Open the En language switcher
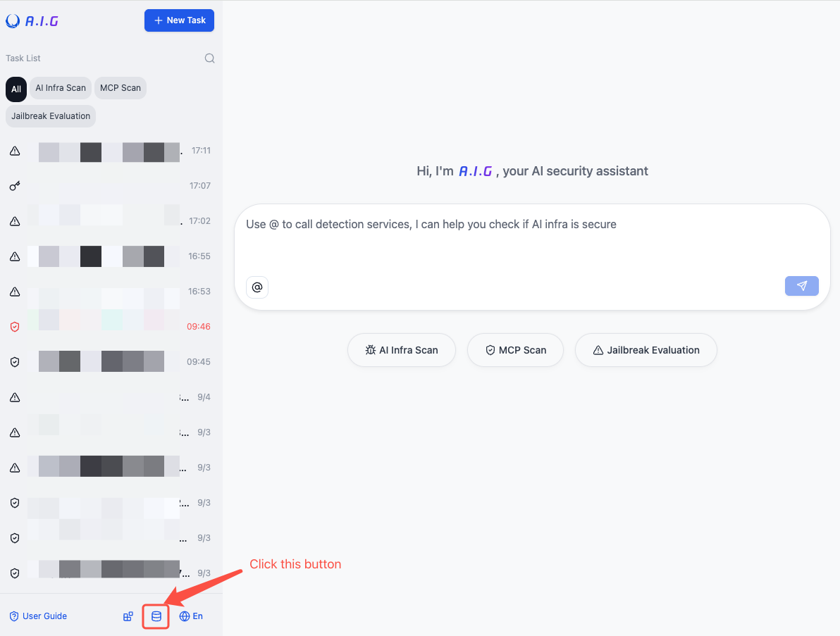The width and height of the screenshot is (840, 636). pos(191,616)
